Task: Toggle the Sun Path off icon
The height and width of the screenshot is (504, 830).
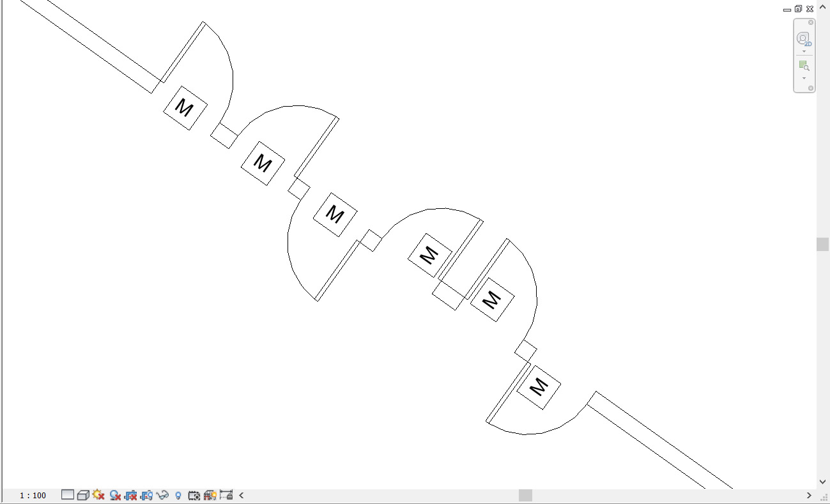Action: point(98,495)
